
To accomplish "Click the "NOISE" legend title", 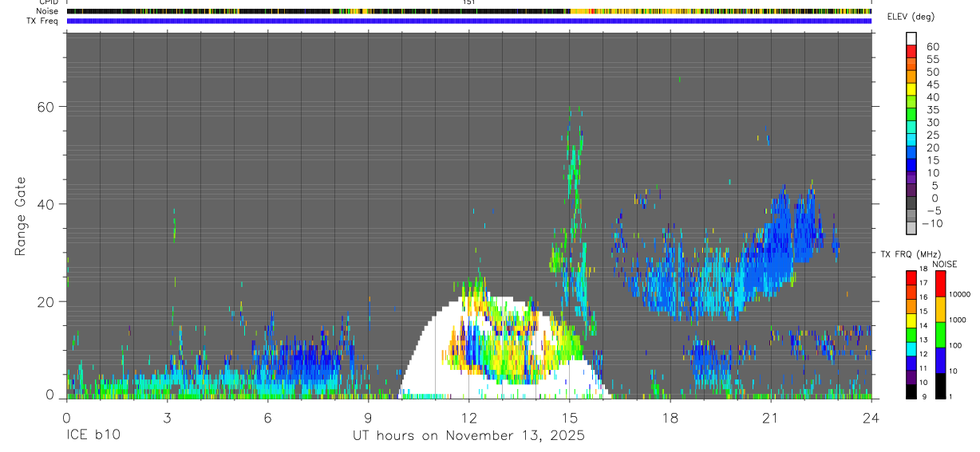I will [945, 264].
